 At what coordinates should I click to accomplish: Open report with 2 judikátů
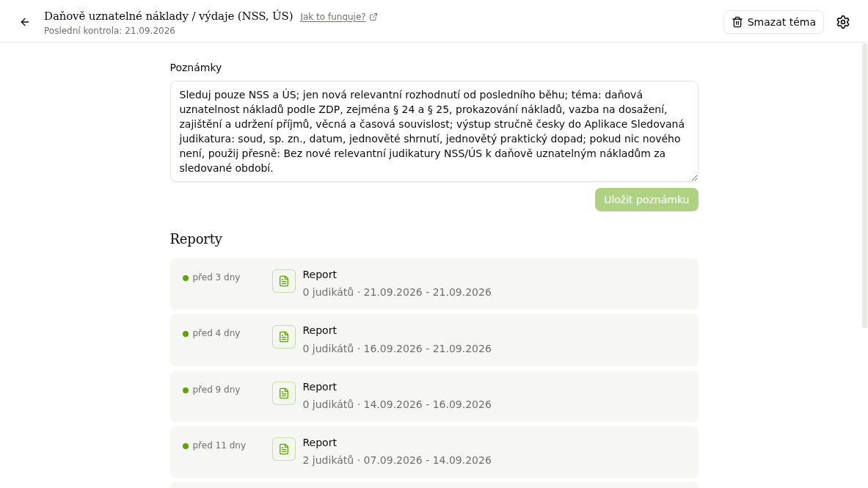point(434,452)
